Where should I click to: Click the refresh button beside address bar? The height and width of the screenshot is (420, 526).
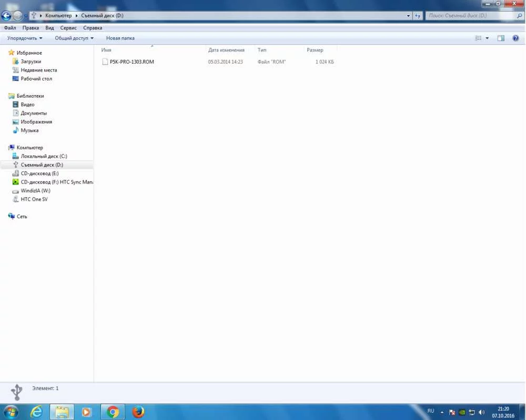[x=417, y=15]
